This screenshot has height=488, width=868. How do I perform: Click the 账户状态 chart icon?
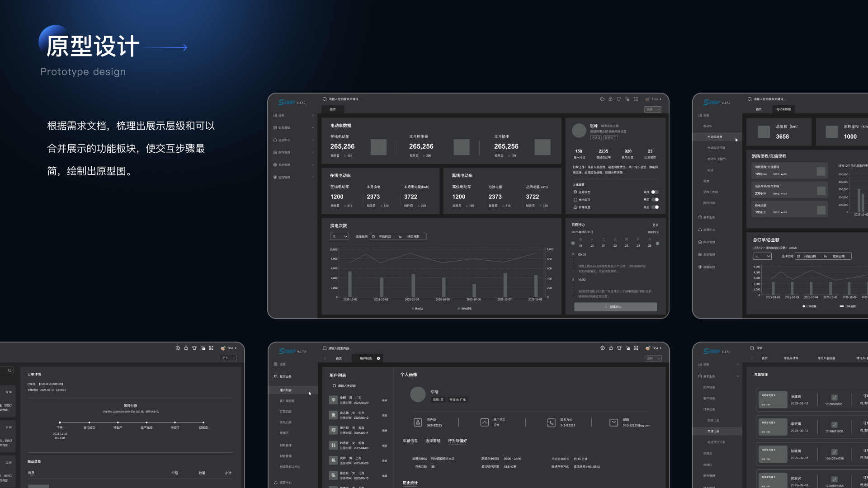click(x=484, y=422)
